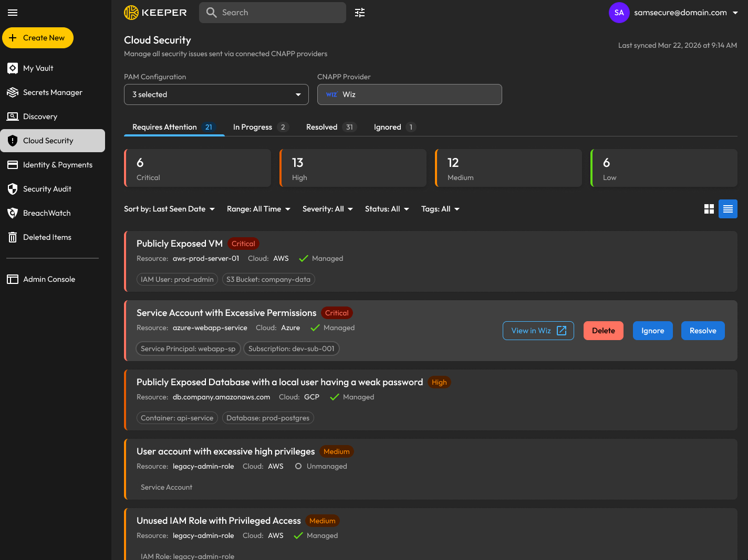Viewport: 748px width, 560px height.
Task: Switch to list view layout
Action: point(728,209)
